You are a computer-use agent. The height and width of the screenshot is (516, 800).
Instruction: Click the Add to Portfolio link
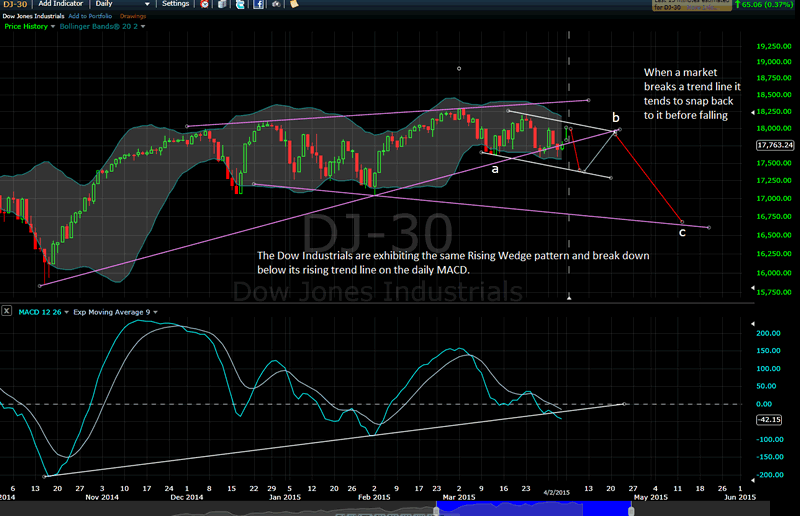(x=90, y=16)
